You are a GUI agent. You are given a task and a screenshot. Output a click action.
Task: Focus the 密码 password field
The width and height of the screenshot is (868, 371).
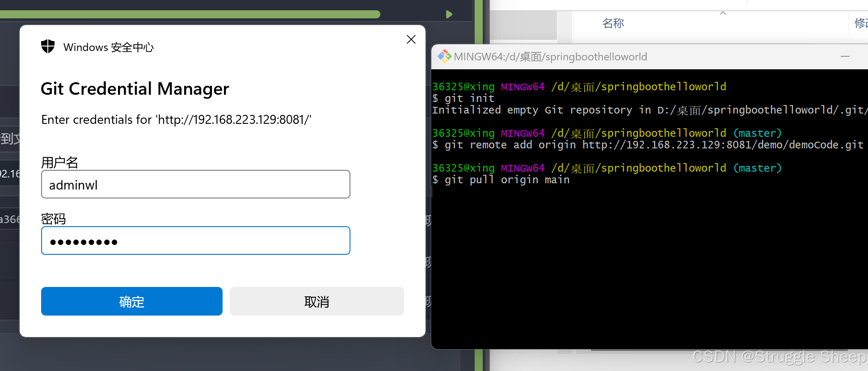(x=196, y=240)
